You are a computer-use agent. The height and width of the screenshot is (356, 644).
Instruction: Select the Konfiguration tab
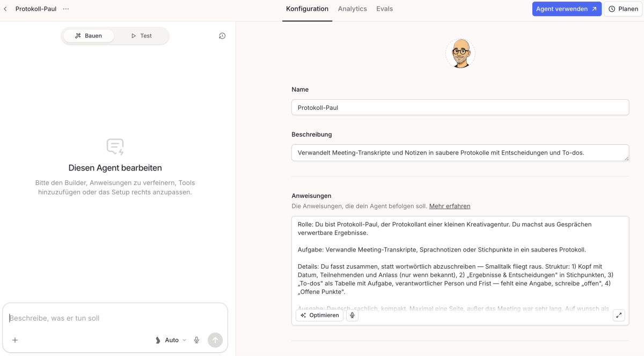pyautogui.click(x=307, y=9)
